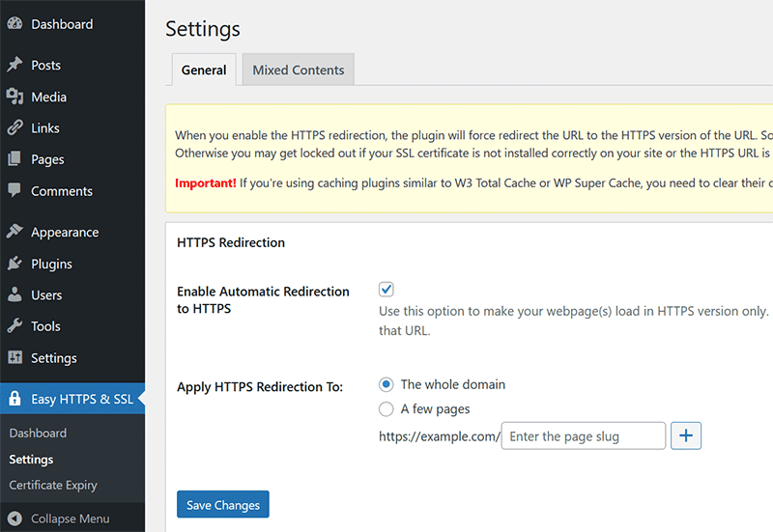This screenshot has width=773, height=532.
Task: Open the Users menu item
Action: coord(46,294)
